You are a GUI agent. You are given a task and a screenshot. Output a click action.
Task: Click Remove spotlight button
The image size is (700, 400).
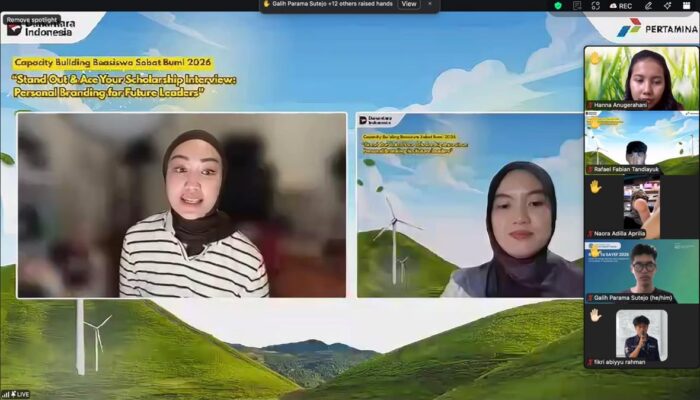(x=32, y=20)
